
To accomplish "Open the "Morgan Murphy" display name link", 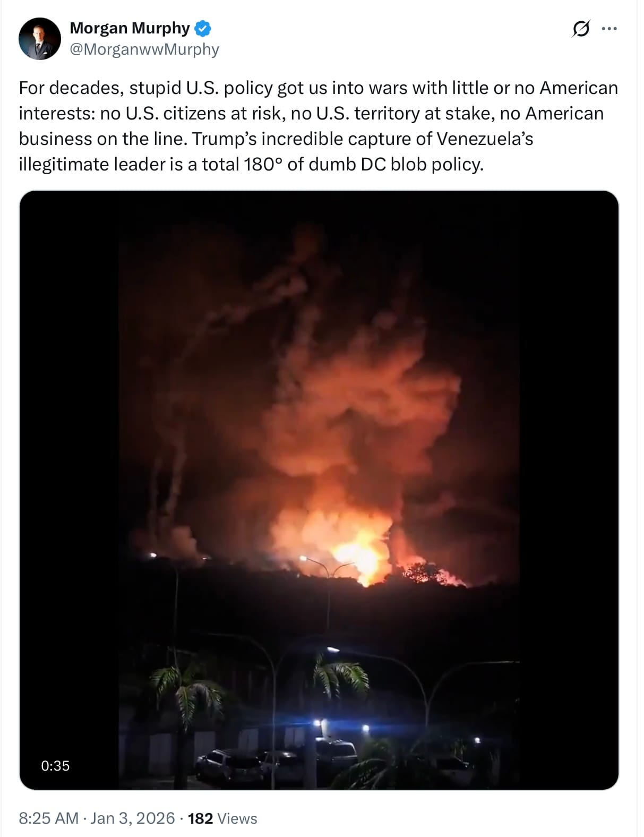I will [x=130, y=28].
